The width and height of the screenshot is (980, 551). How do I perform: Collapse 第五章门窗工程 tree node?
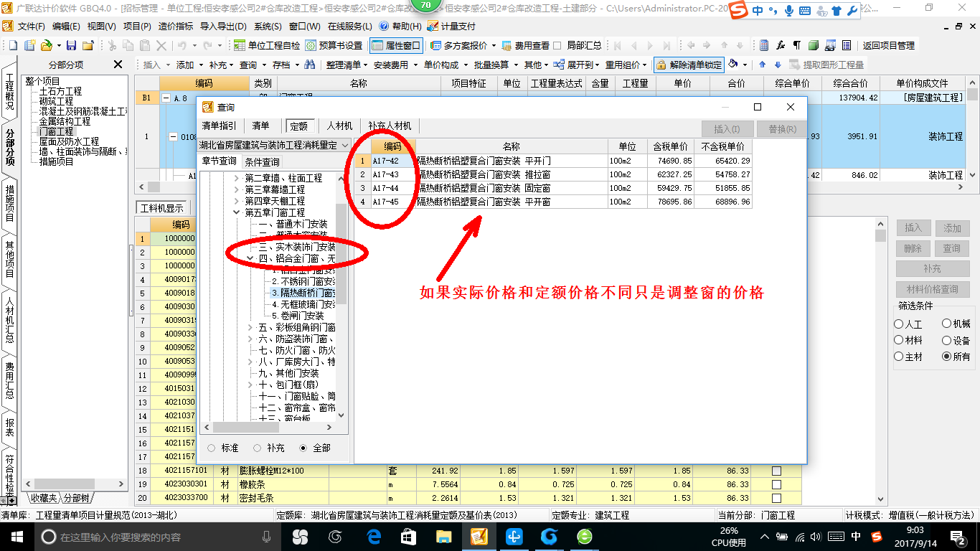237,212
